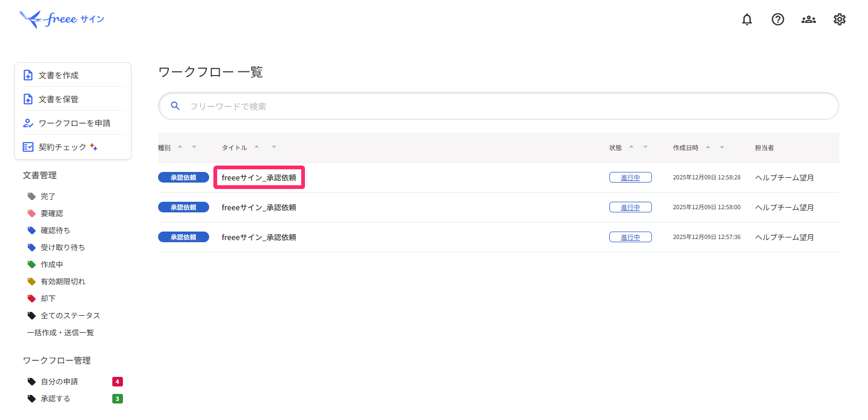Select 文書を保管 in the sidebar

(x=73, y=99)
